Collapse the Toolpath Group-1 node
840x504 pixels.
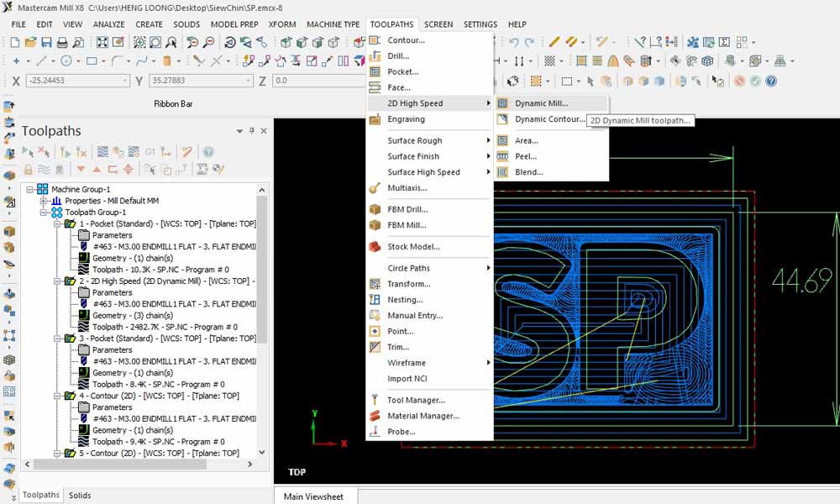tap(44, 212)
